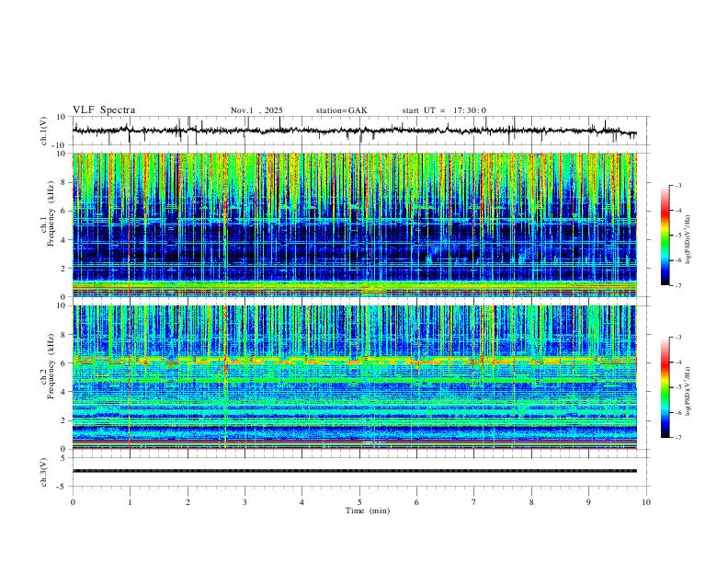Click the "10" tick on the time axis
Screen dimensions: 728x563
pyautogui.click(x=646, y=502)
